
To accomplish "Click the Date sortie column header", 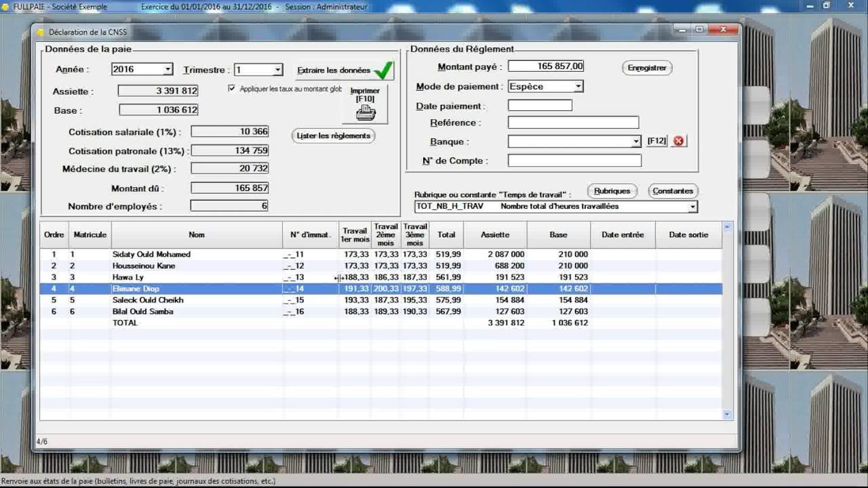I will point(688,235).
